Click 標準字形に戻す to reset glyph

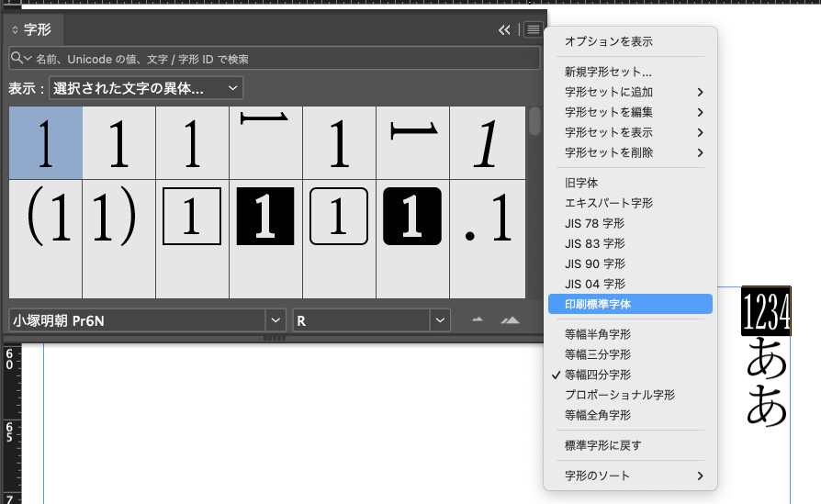(x=602, y=445)
